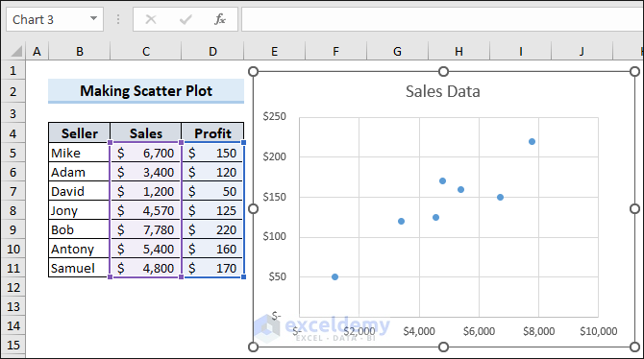Open the Name Box dropdown arrow
The height and width of the screenshot is (359, 644).
tap(93, 19)
